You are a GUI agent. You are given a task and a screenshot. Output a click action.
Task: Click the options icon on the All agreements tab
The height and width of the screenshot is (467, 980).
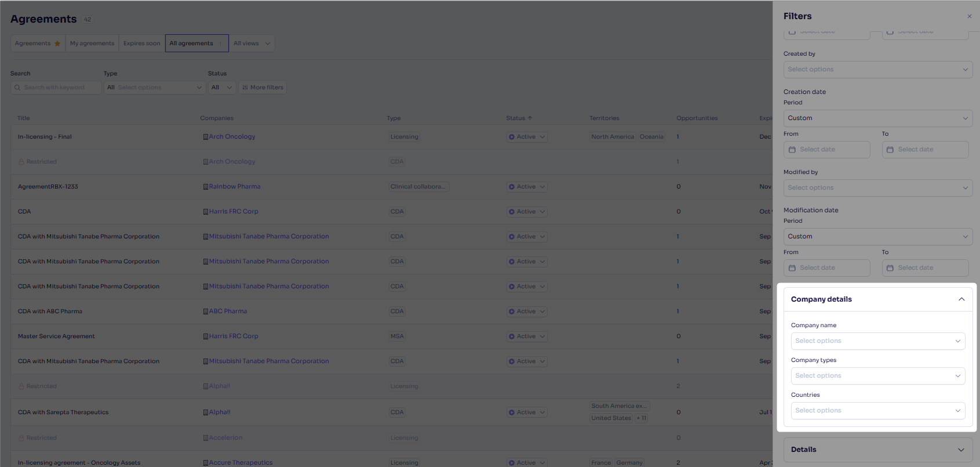[x=221, y=44]
